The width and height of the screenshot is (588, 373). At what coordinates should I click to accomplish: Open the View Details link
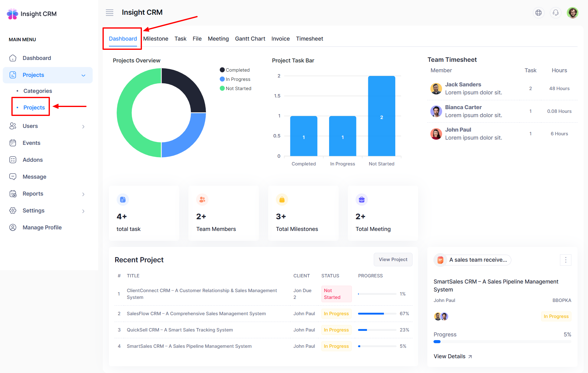click(453, 356)
